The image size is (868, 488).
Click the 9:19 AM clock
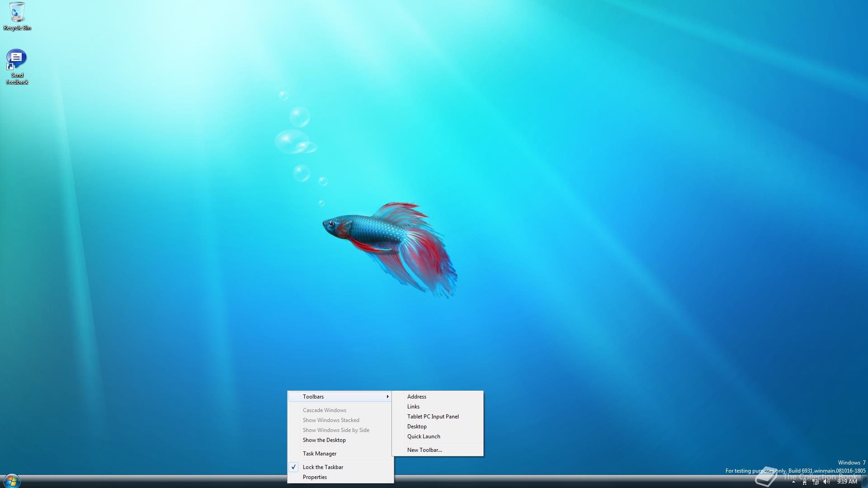point(847,482)
